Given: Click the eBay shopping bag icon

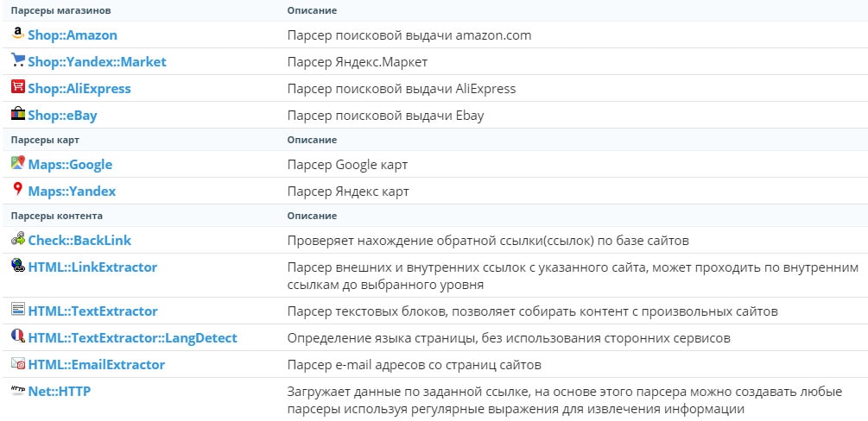Looking at the screenshot, I should coord(18,113).
